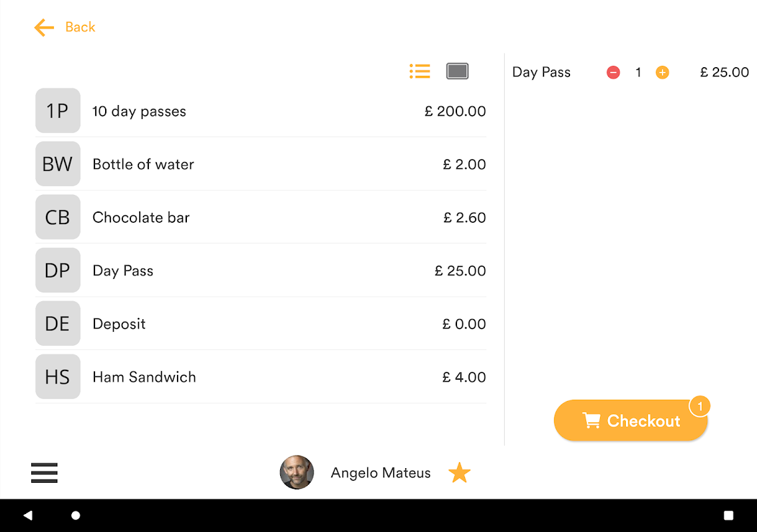The height and width of the screenshot is (532, 757).
Task: Select Day Pass line in cart
Action: (x=541, y=72)
